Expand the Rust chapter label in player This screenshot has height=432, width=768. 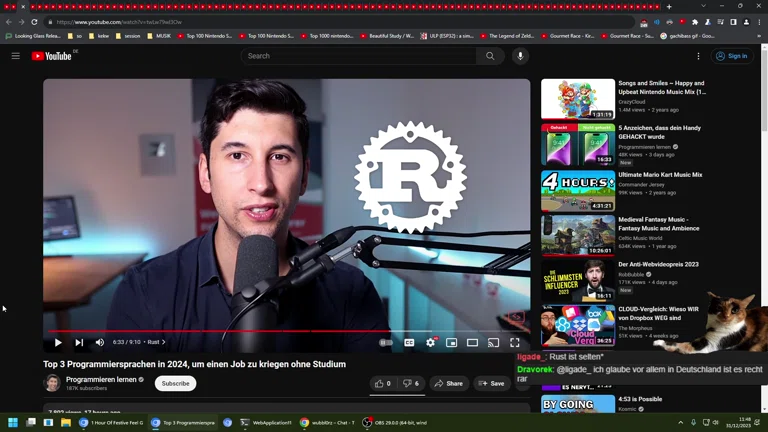coord(155,342)
